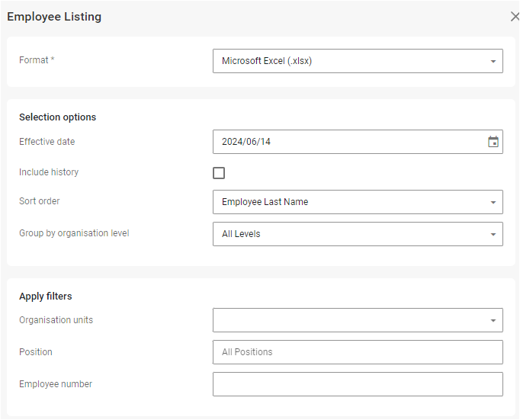
Task: Click the Selection options heading
Action: click(57, 117)
